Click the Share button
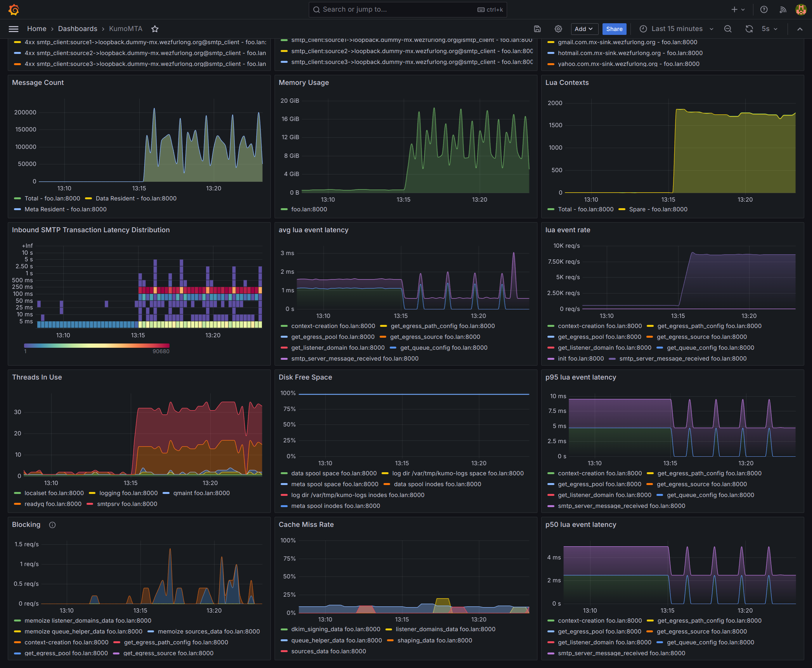This screenshot has width=812, height=668. [614, 29]
